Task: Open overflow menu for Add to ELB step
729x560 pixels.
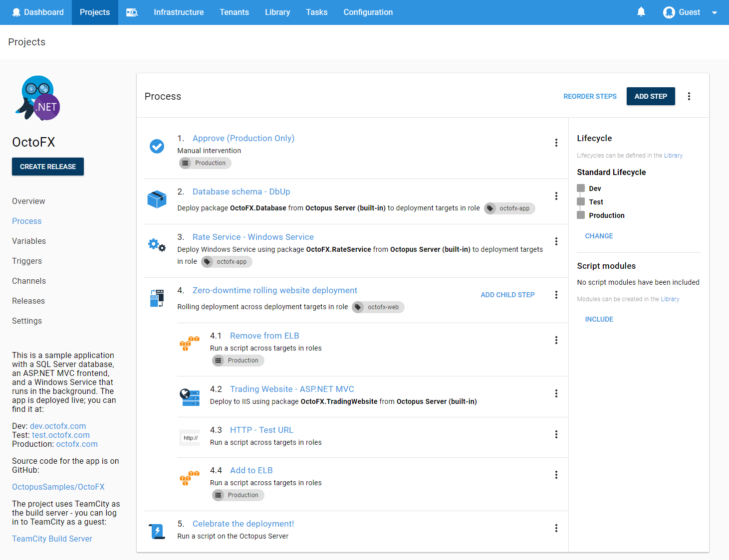Action: [x=556, y=475]
